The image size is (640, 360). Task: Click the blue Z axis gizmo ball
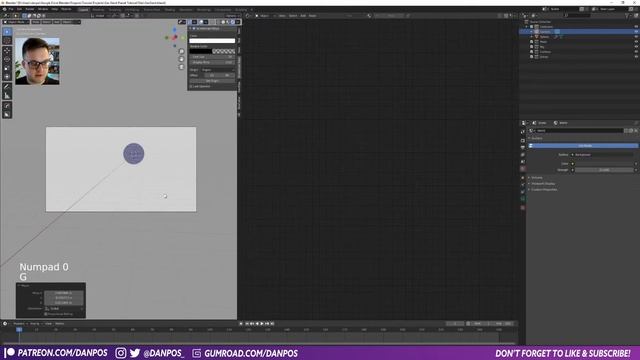click(x=175, y=30)
